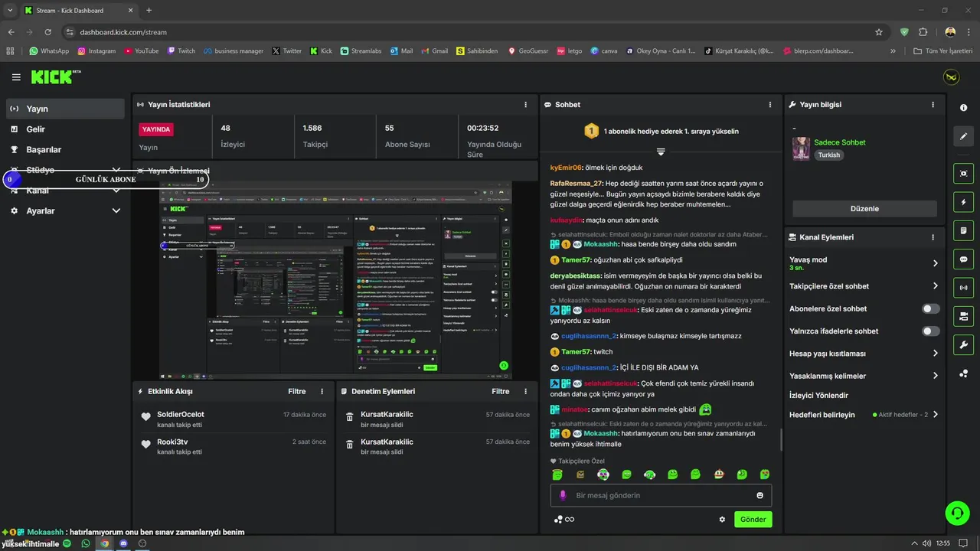Toggle Yalnızca ifadelerle sohbet switch
This screenshot has height=551, width=980.
coord(931,331)
